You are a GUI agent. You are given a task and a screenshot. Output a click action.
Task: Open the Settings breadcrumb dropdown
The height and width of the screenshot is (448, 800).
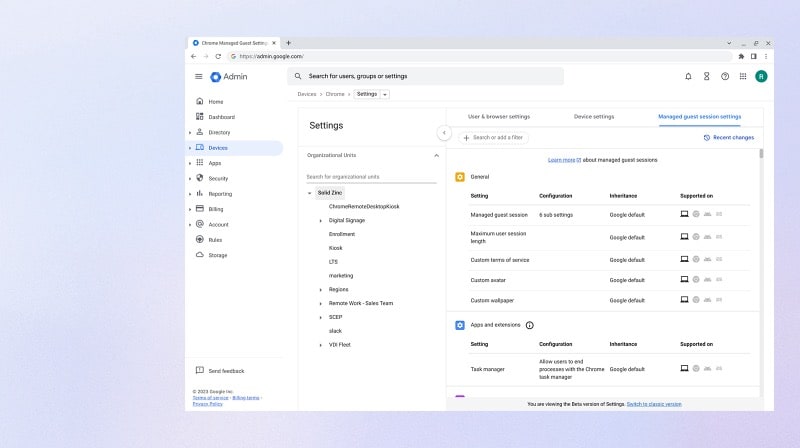click(385, 94)
